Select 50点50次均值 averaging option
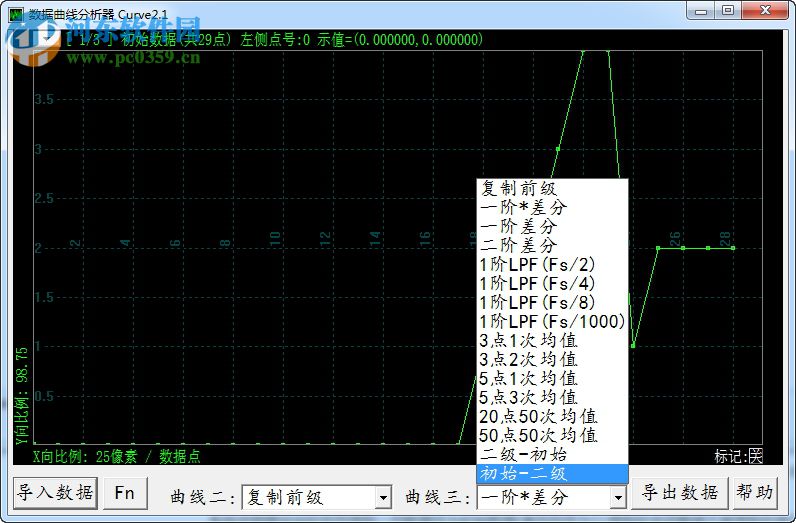The height and width of the screenshot is (523, 796). coord(552,436)
